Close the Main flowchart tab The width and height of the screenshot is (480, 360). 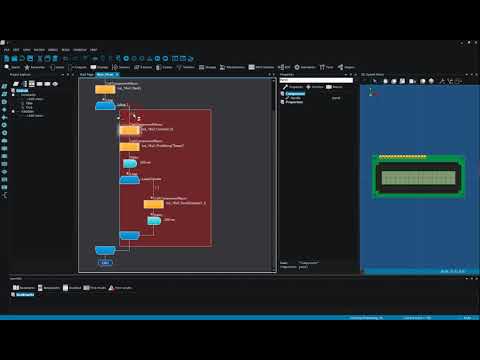[x=117, y=75]
